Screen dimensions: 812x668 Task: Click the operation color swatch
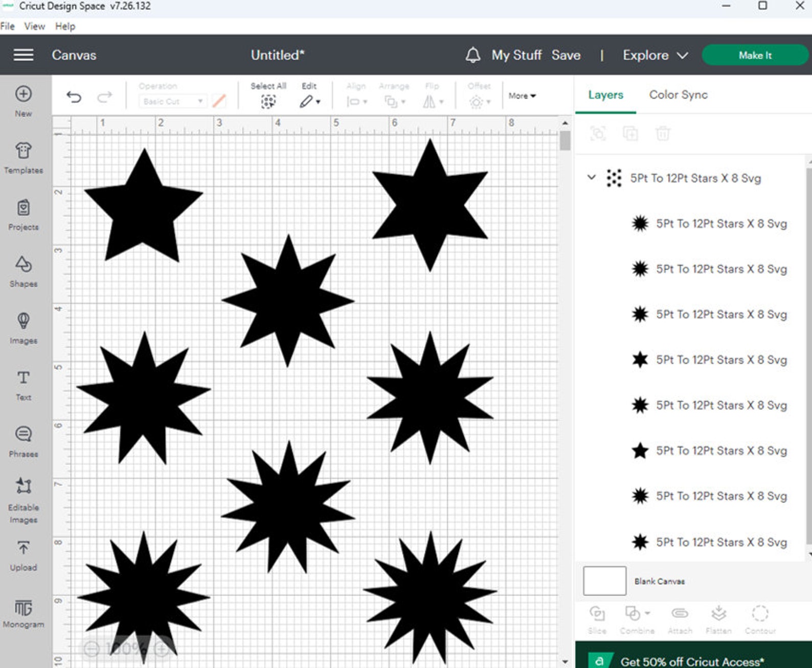[219, 101]
